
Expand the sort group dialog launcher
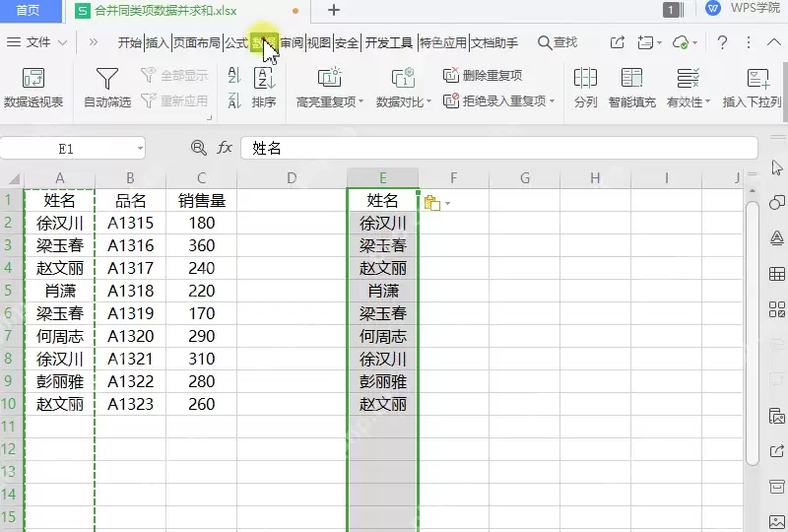(x=209, y=117)
